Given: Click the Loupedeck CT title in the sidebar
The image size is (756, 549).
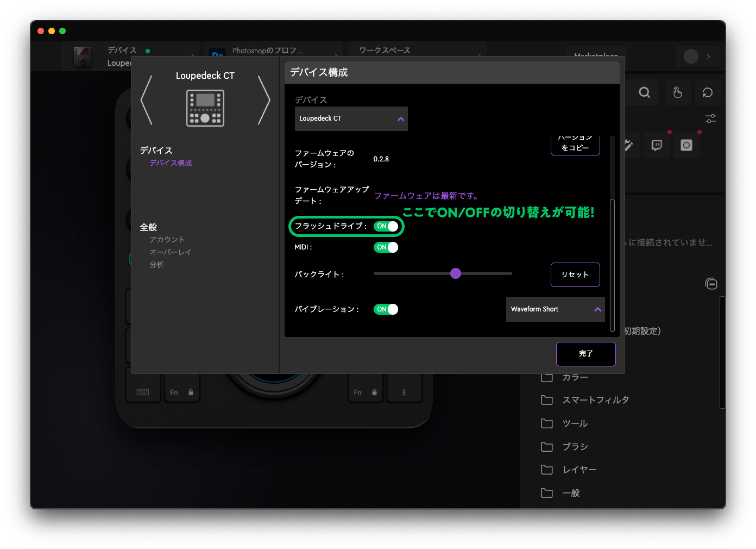Looking at the screenshot, I should [205, 76].
